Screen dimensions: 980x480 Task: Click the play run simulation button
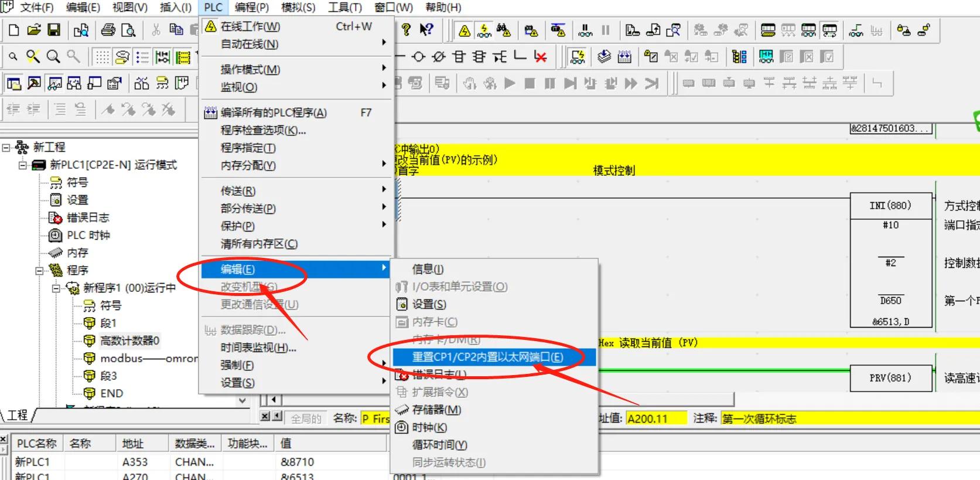[510, 83]
